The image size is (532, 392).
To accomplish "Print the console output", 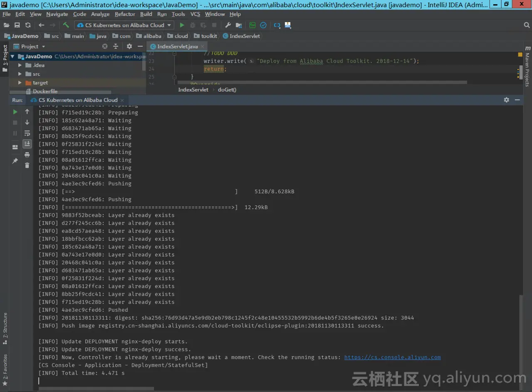I will point(27,155).
